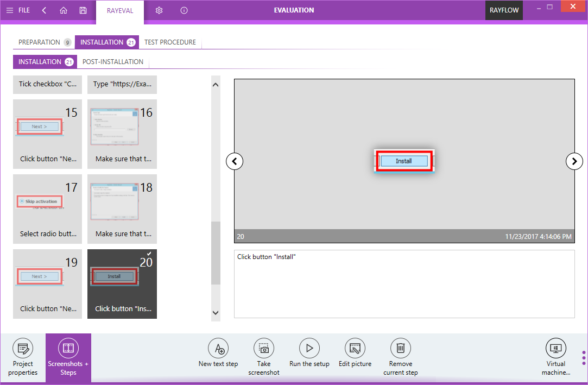This screenshot has width=588, height=385.
Task: Select the INSTALLATION sub-tab
Action: point(45,62)
